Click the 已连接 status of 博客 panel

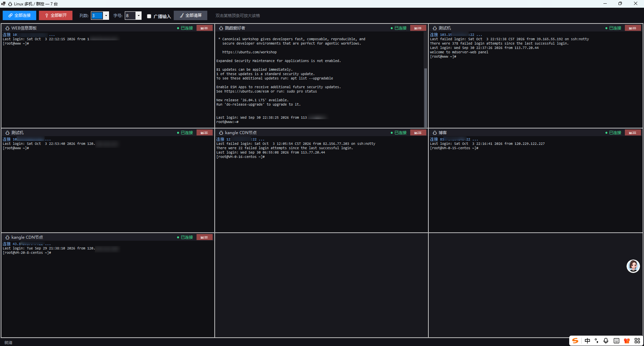(613, 133)
